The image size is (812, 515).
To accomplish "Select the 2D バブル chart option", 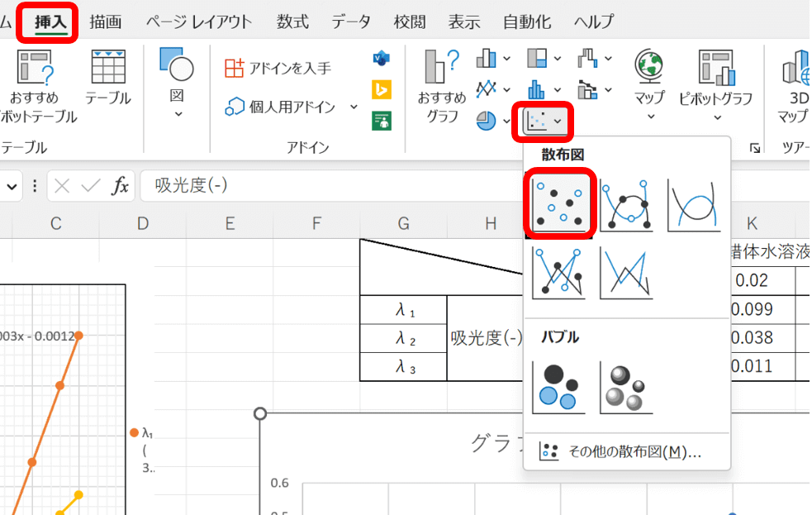I will click(559, 388).
